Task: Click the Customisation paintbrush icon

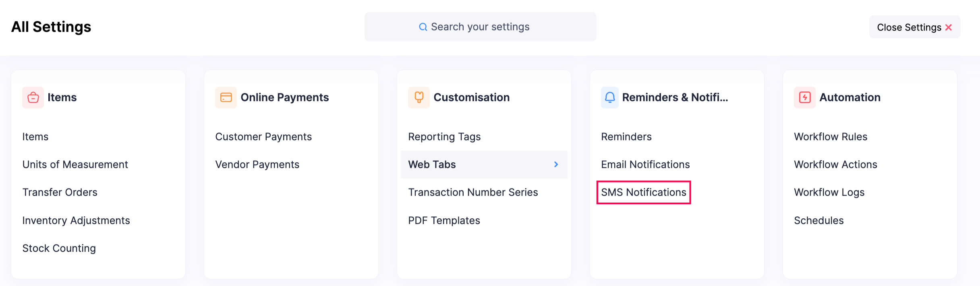Action: 419,97
